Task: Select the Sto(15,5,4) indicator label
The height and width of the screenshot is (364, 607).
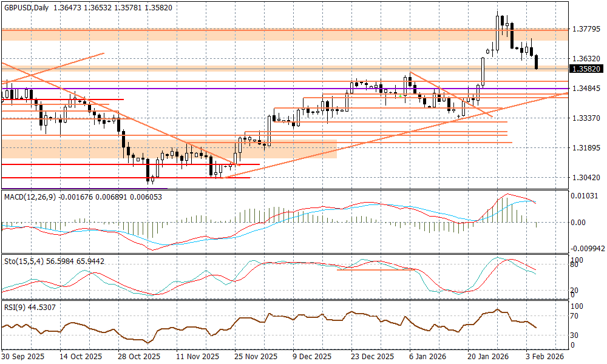Action: (24, 260)
